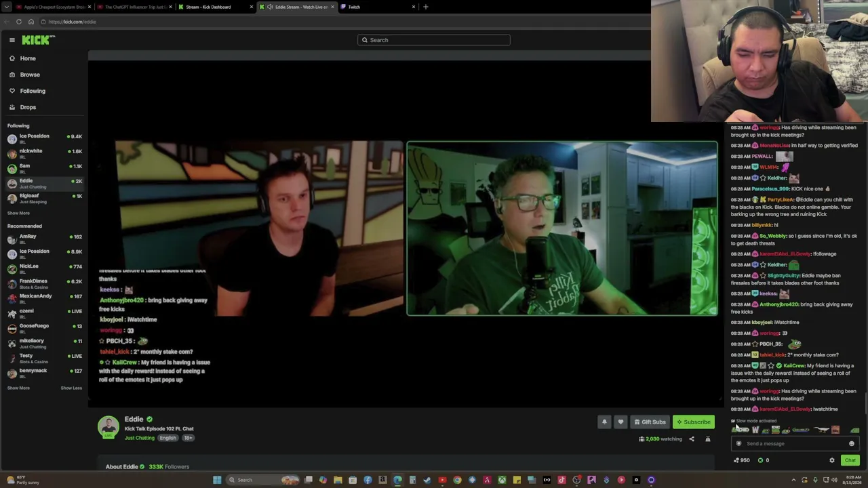This screenshot has width=868, height=488.
Task: Open ozemi recommended channel
Action: tap(44, 313)
